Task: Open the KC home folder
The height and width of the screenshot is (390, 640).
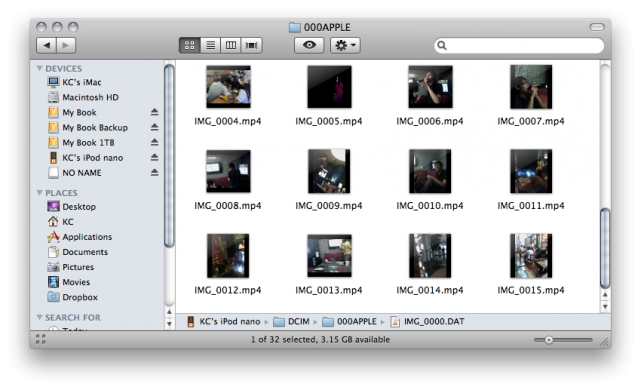Action: coord(68,222)
